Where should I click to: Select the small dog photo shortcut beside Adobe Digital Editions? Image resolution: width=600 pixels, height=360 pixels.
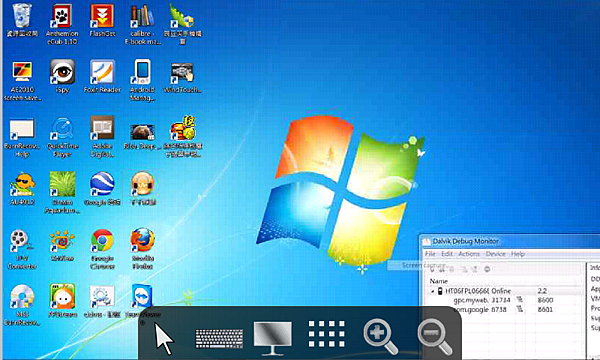pos(142,137)
